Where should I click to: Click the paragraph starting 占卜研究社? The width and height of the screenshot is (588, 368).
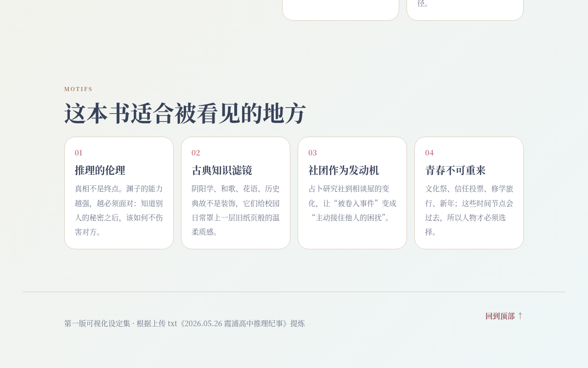point(352,203)
